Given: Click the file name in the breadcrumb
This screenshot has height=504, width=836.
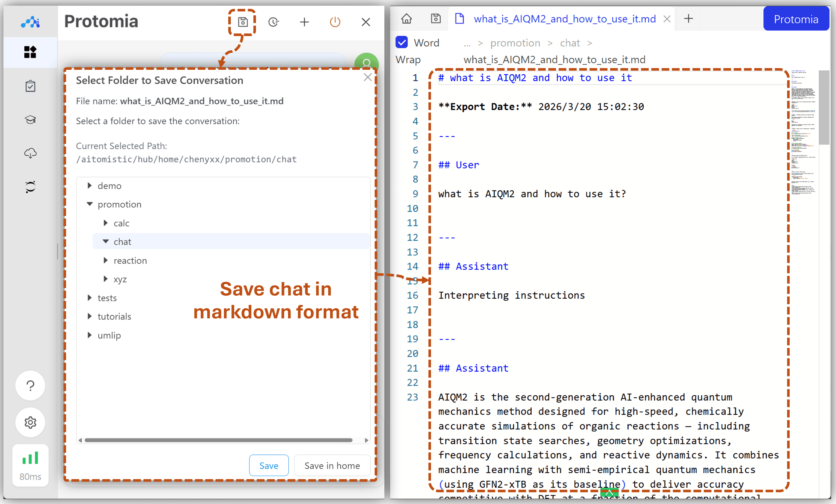Looking at the screenshot, I should click(x=554, y=60).
